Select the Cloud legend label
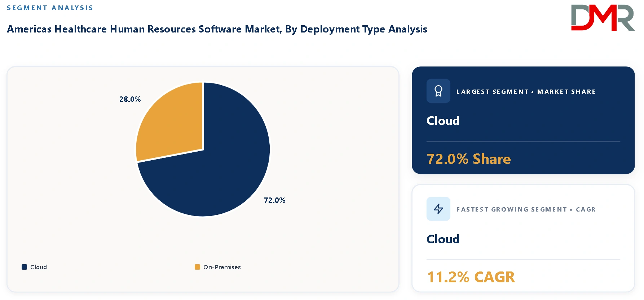The image size is (644, 300). pos(39,267)
